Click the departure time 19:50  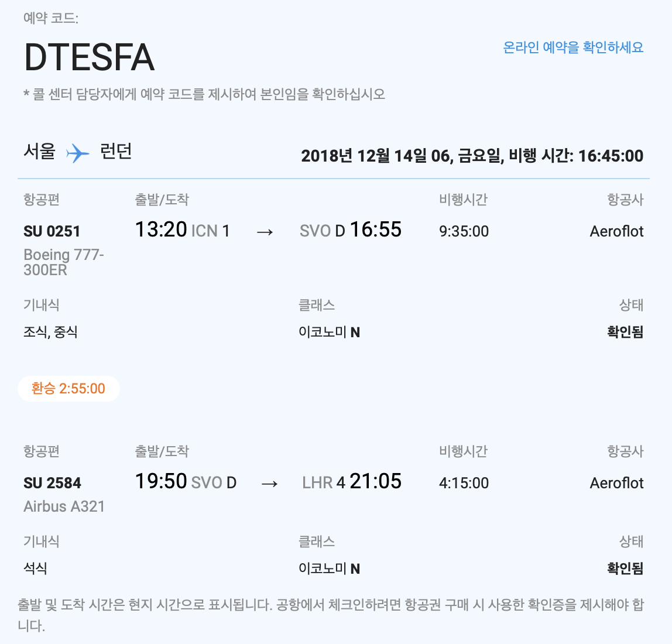click(161, 481)
